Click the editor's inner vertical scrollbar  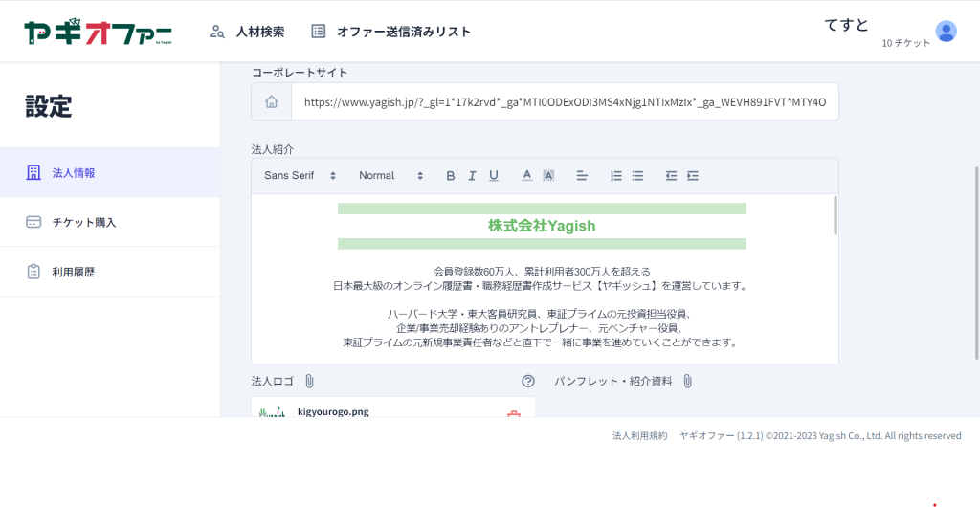[x=835, y=215]
